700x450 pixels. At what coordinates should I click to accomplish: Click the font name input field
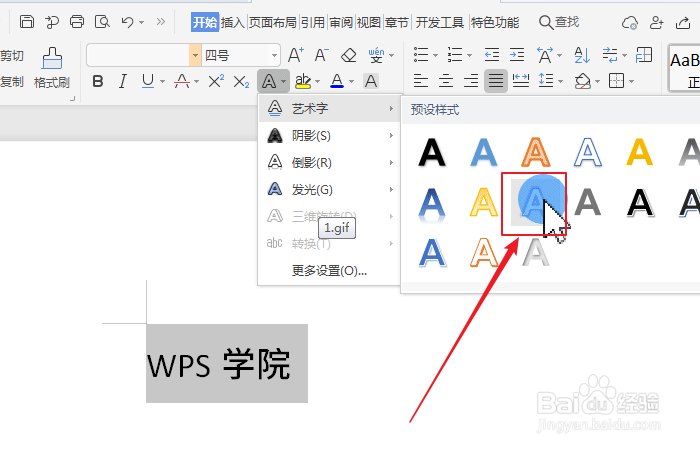click(x=138, y=55)
